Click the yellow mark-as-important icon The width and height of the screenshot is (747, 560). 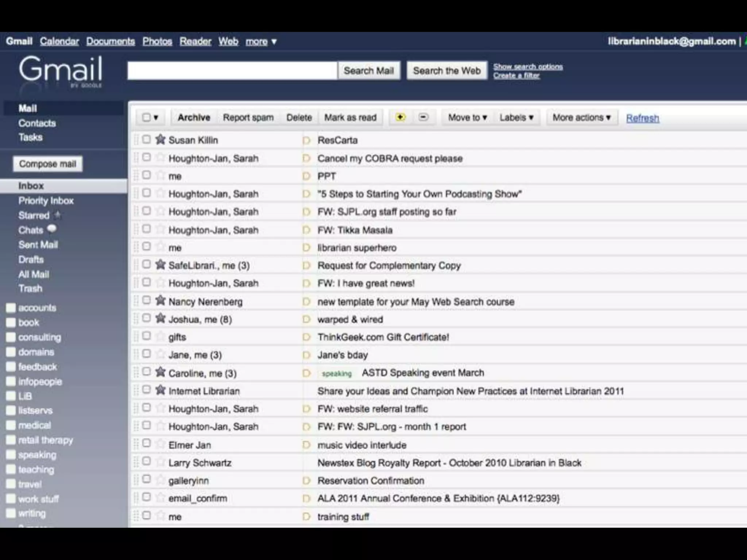coord(400,117)
